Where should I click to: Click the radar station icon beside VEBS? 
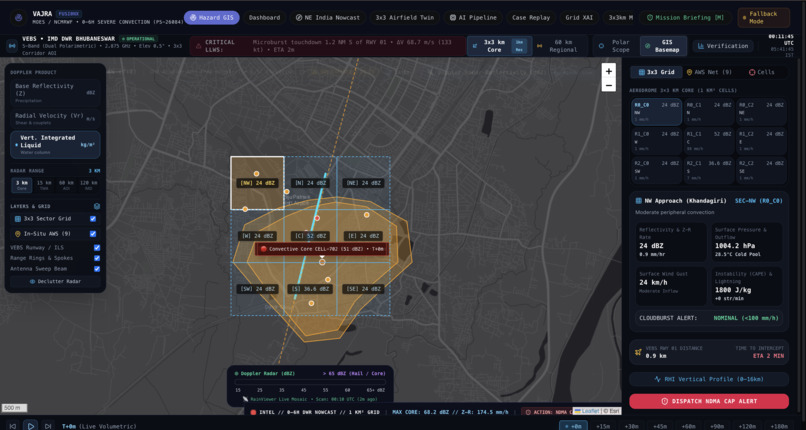tap(12, 46)
